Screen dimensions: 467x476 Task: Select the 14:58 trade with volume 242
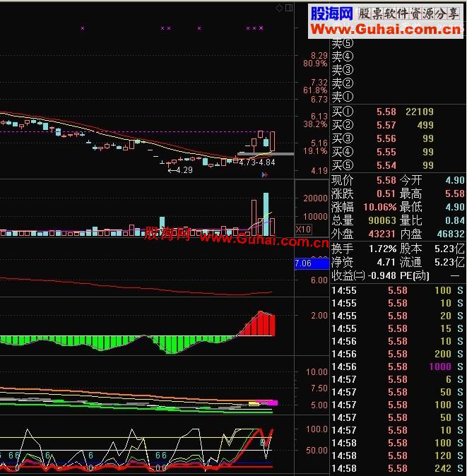point(398,468)
